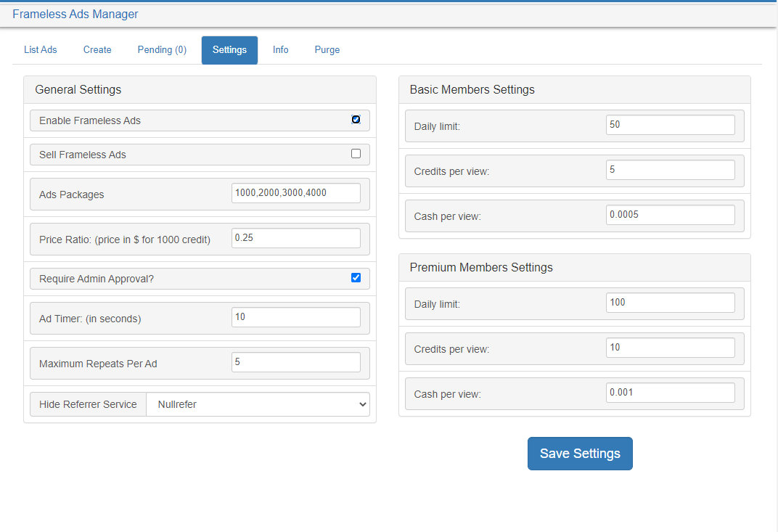778x532 pixels.
Task: Click Basic Members Daily limit field
Action: pos(670,125)
